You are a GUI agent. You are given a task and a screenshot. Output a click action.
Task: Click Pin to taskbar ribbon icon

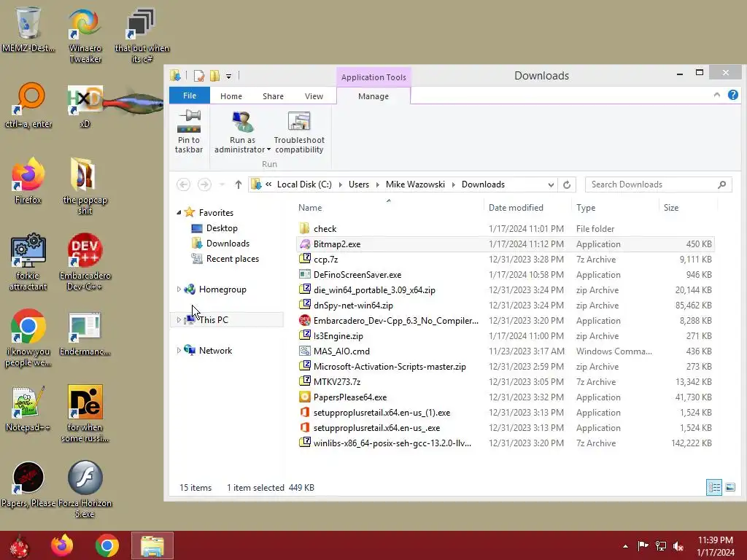point(189,131)
